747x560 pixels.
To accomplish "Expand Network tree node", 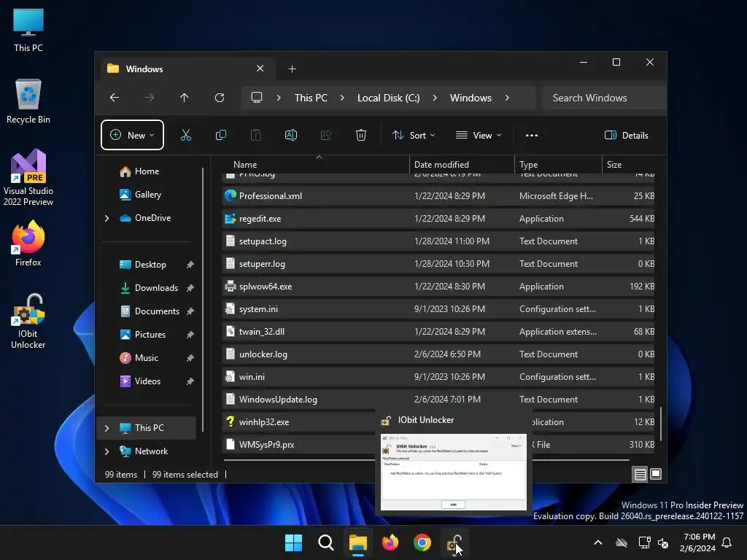I will 107,451.
